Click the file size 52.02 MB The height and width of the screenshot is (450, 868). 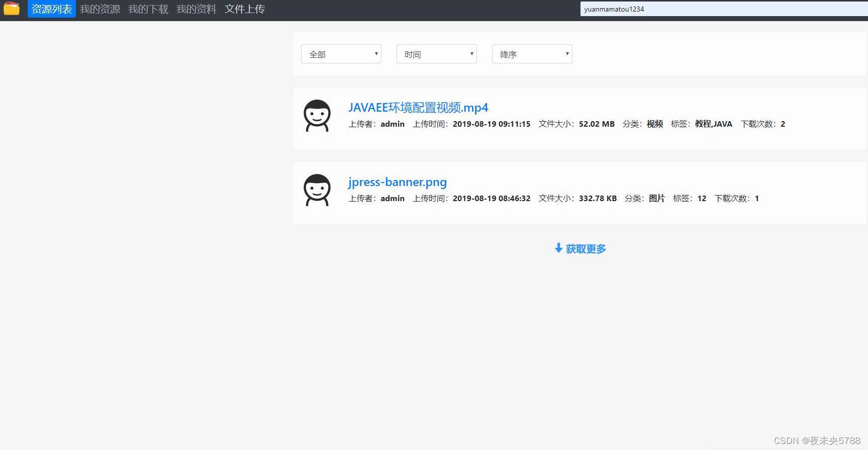pos(597,124)
